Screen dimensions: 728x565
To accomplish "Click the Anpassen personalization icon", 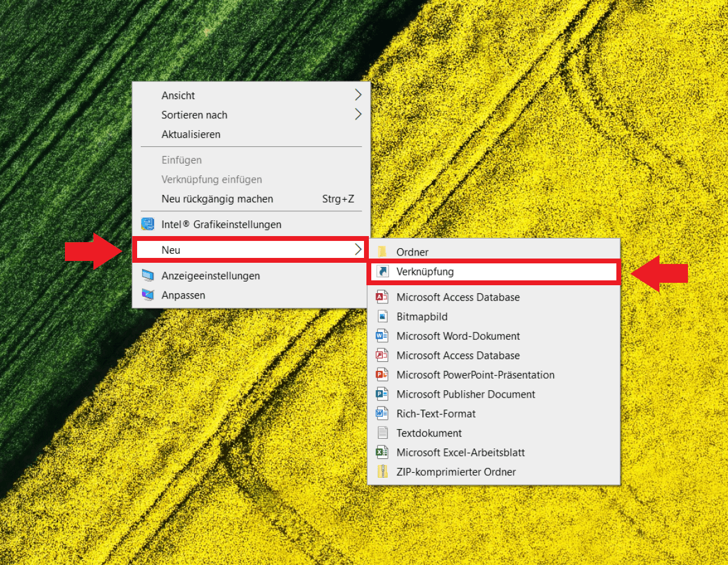I will [147, 295].
